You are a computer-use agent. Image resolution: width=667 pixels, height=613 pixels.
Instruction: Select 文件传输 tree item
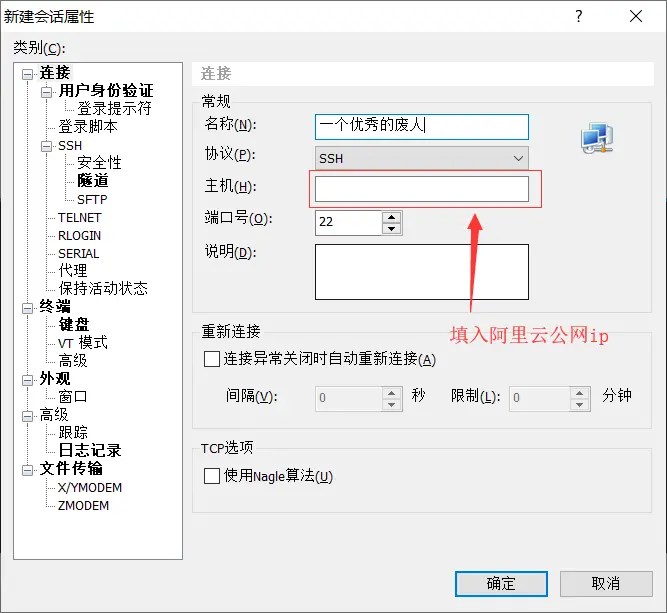(71, 468)
